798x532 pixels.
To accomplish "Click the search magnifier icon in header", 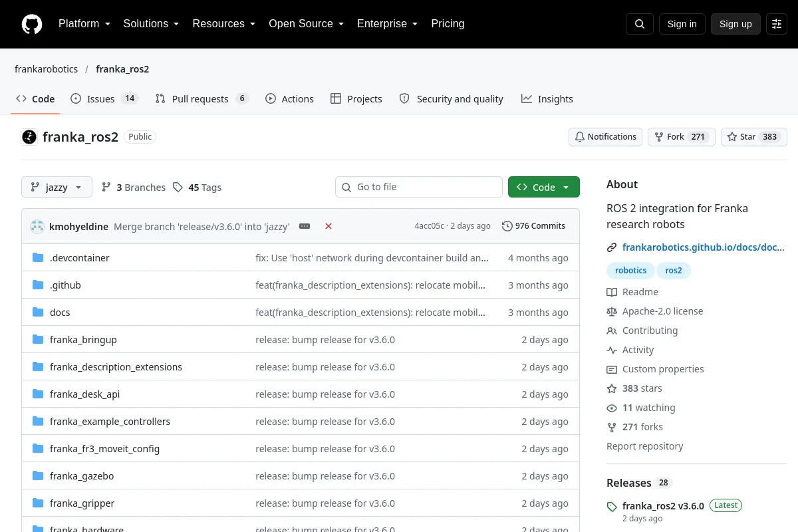I will coord(640,24).
